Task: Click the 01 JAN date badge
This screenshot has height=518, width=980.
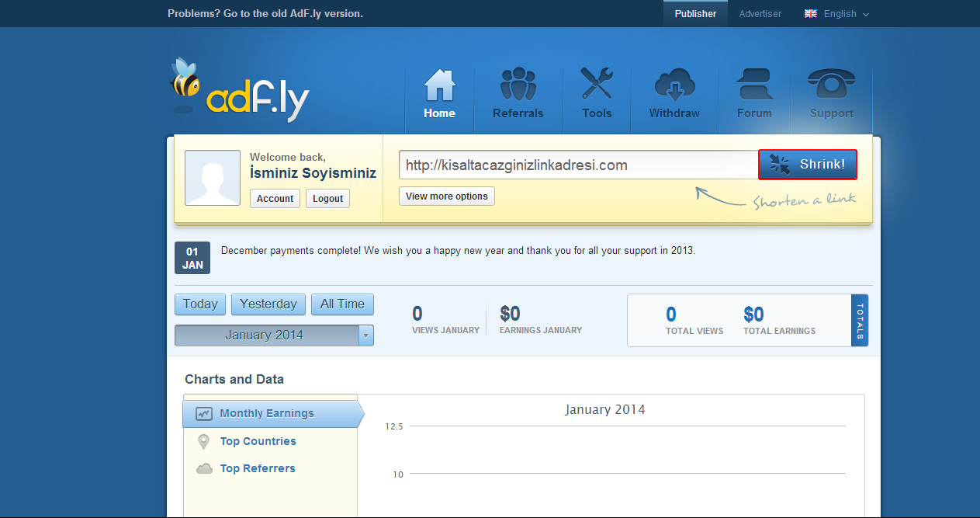Action: click(192, 258)
